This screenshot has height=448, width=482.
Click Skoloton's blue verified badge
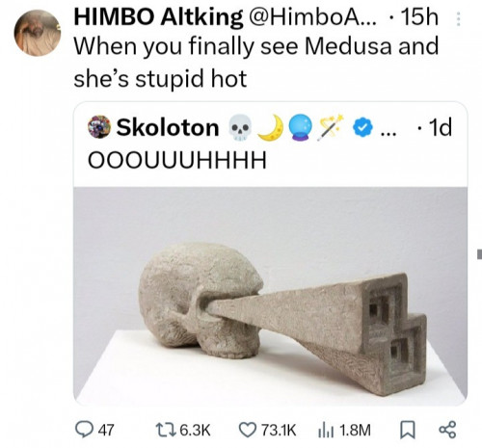(362, 127)
